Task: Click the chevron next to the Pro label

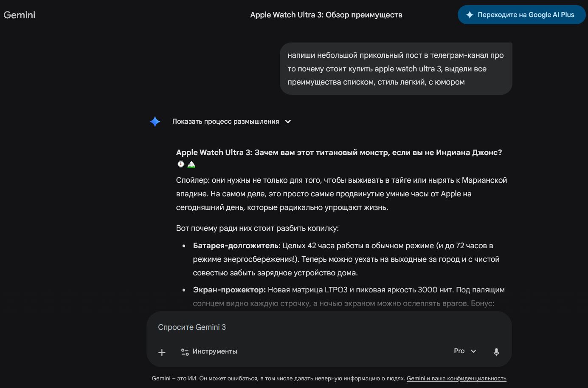Action: 473,351
